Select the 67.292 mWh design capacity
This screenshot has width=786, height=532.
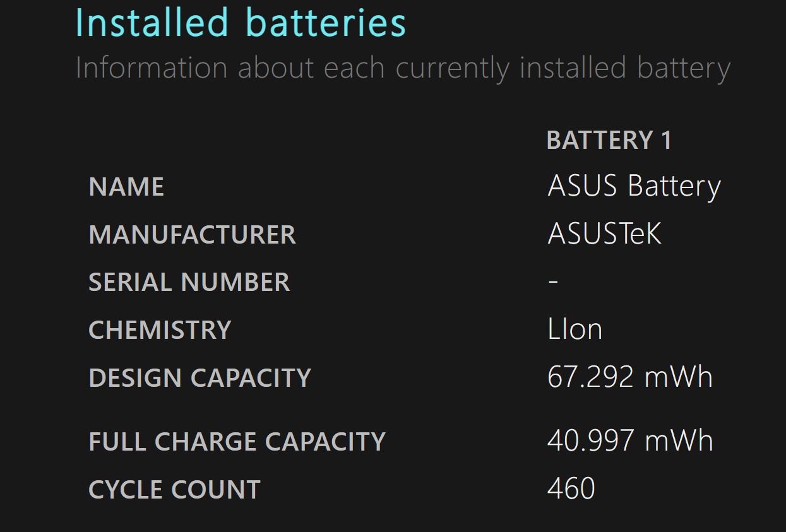tap(630, 377)
